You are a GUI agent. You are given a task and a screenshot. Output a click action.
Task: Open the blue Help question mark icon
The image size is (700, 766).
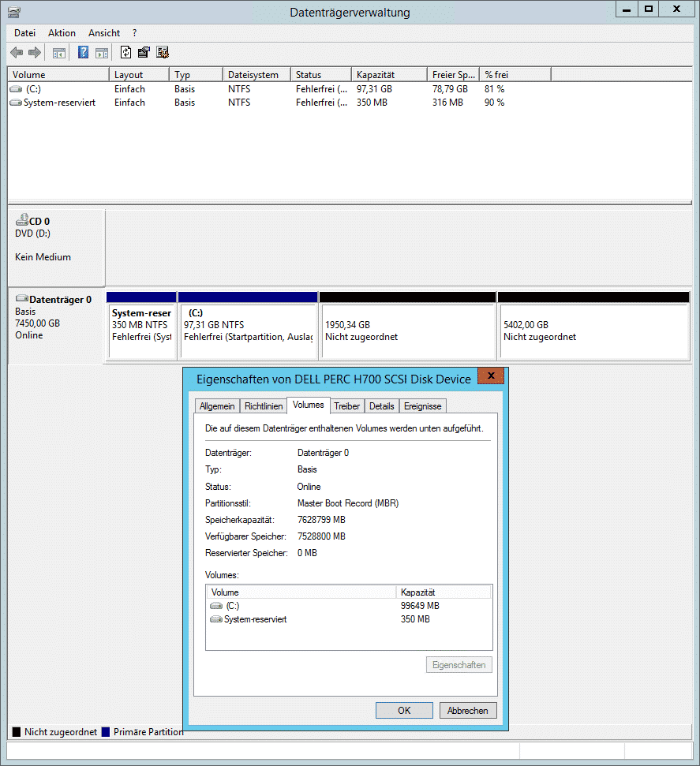pyautogui.click(x=84, y=52)
